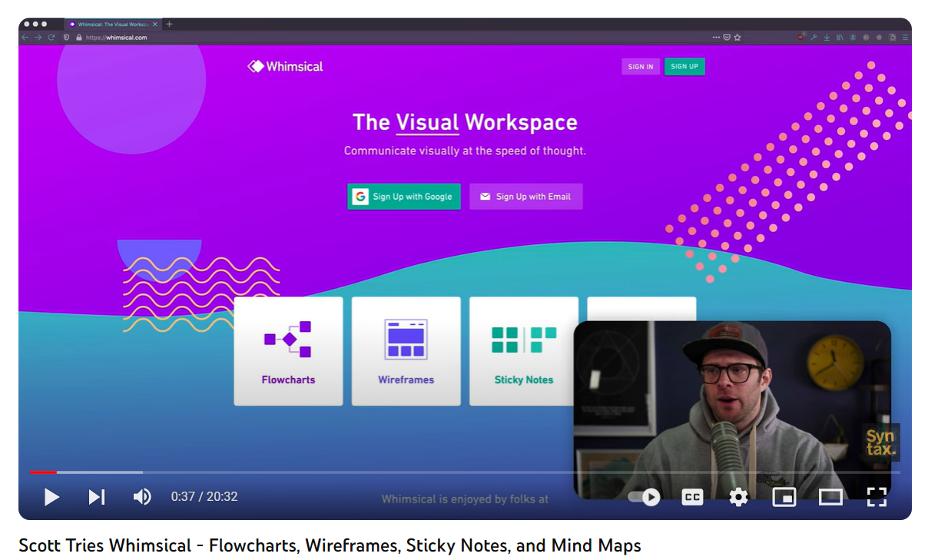The image size is (928, 560).
Task: Click the wireframe layout icon
Action: (406, 339)
